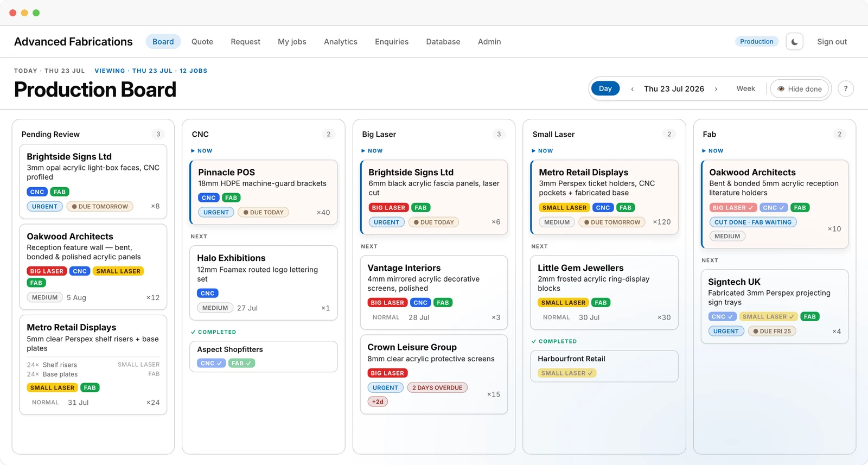Click checked FAB tag on Aspect Shopfitters

(241, 364)
